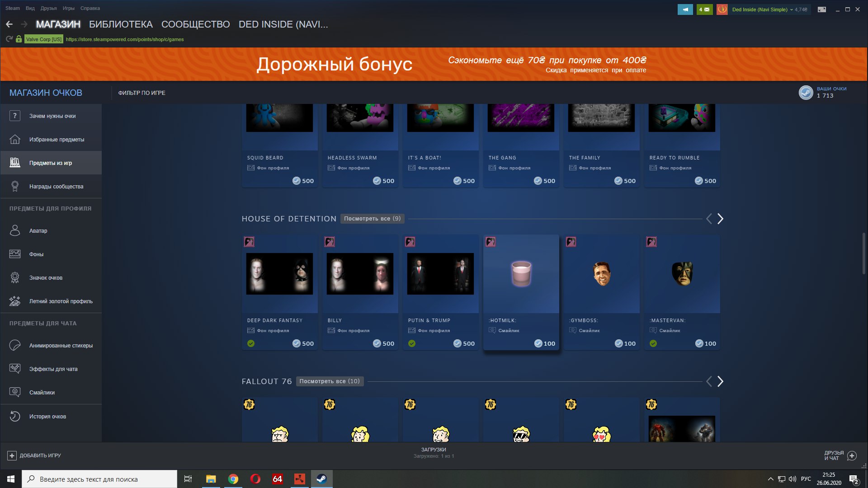868x488 pixels.
Task: Open Летний золотой профиль icon
Action: click(x=15, y=301)
